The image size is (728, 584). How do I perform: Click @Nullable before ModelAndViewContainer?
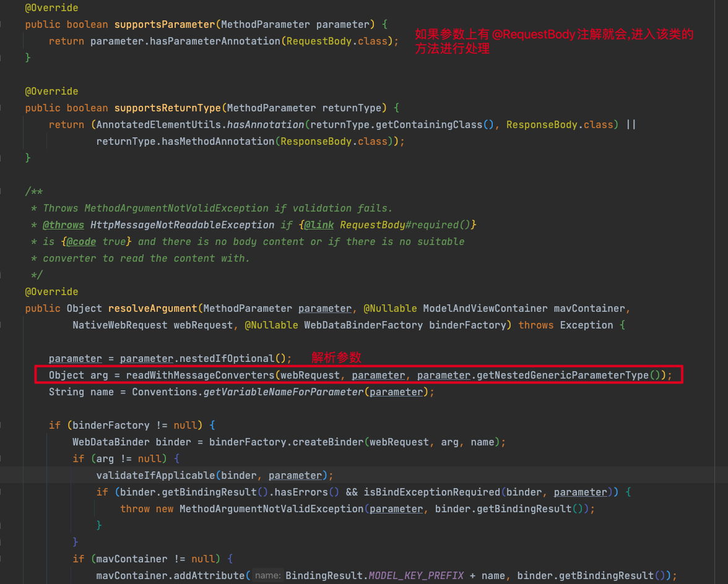[391, 309]
